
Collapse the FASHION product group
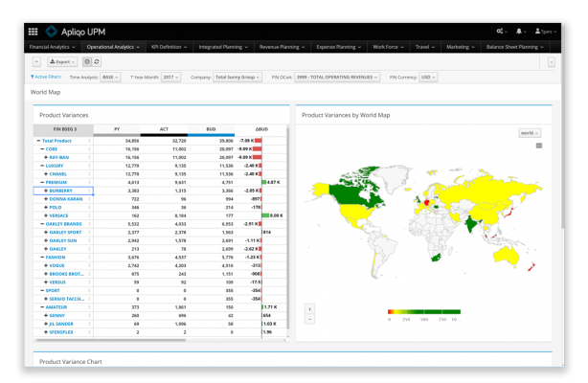click(42, 258)
